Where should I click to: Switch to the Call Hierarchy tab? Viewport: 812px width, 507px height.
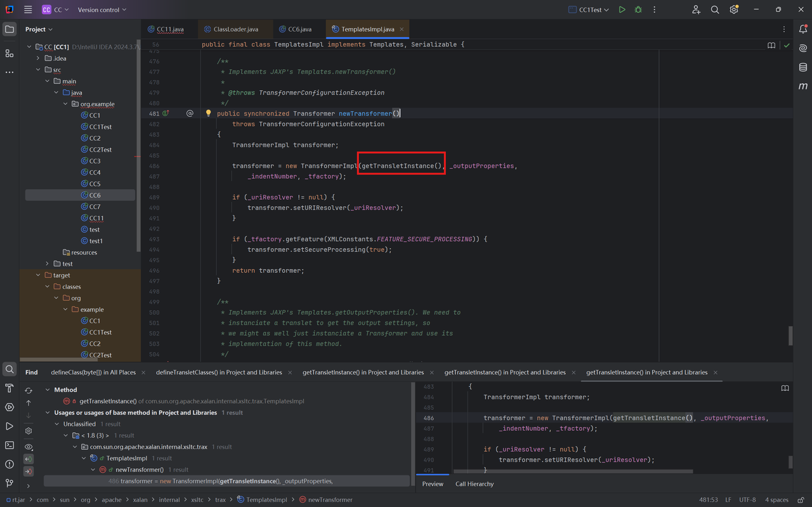pos(474,484)
